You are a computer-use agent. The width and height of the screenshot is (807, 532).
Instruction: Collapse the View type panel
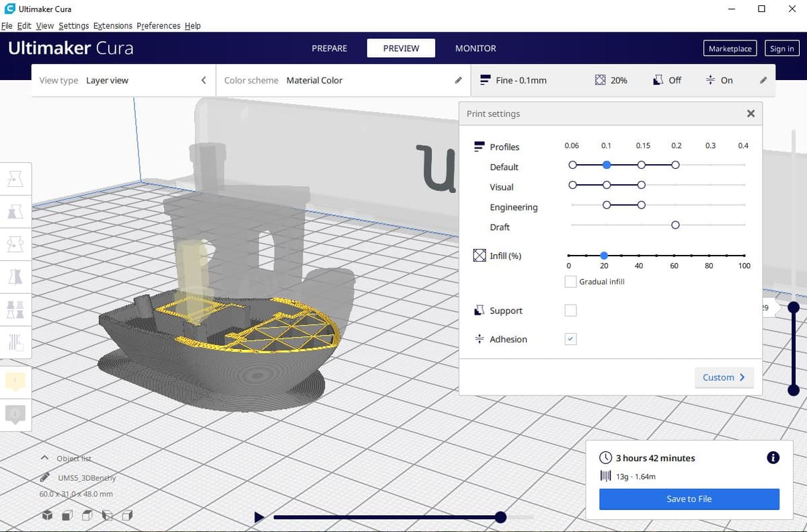[203, 79]
